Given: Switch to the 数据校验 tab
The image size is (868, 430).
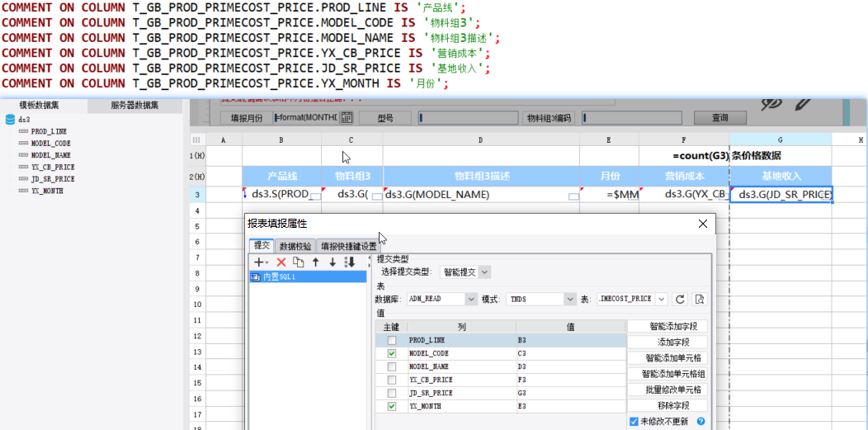Looking at the screenshot, I should [295, 246].
